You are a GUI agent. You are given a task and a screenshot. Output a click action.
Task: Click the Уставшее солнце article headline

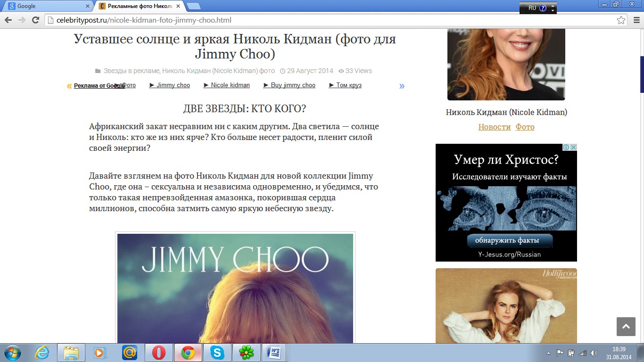click(235, 46)
